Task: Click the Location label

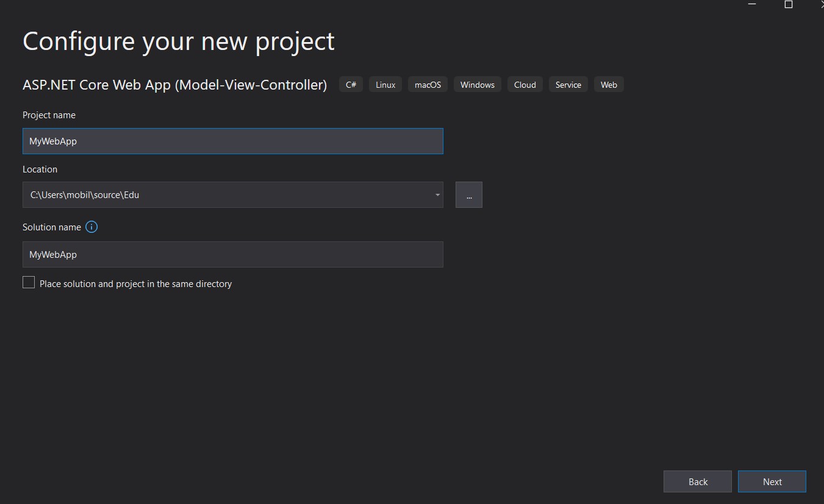Action: 40,169
